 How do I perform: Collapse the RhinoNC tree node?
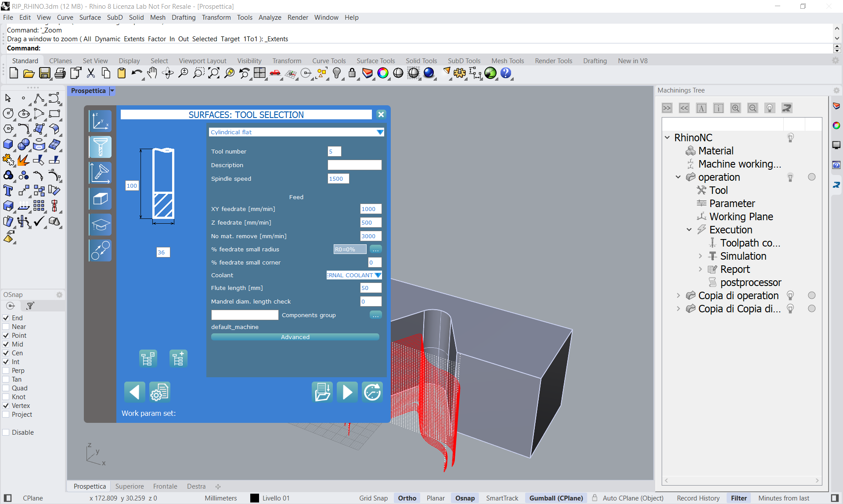[x=667, y=137]
